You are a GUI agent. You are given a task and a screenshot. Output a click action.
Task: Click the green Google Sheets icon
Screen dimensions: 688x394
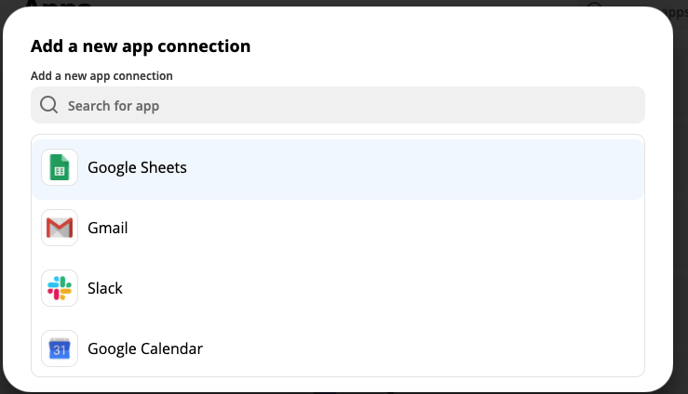coord(59,167)
